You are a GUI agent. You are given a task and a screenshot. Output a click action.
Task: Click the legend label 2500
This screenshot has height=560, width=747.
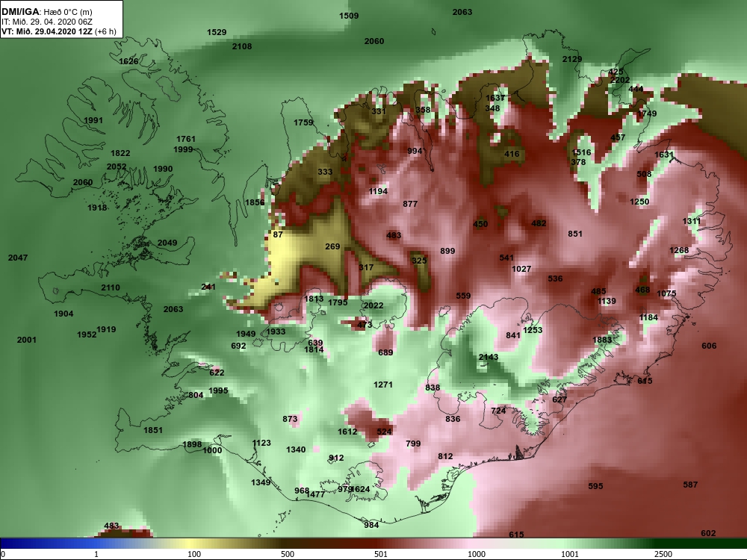[663, 554]
